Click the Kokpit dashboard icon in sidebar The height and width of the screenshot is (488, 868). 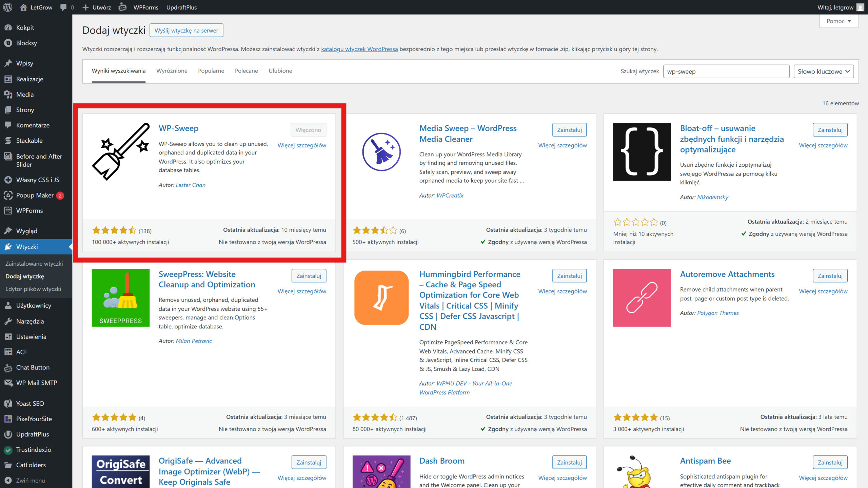point(8,27)
